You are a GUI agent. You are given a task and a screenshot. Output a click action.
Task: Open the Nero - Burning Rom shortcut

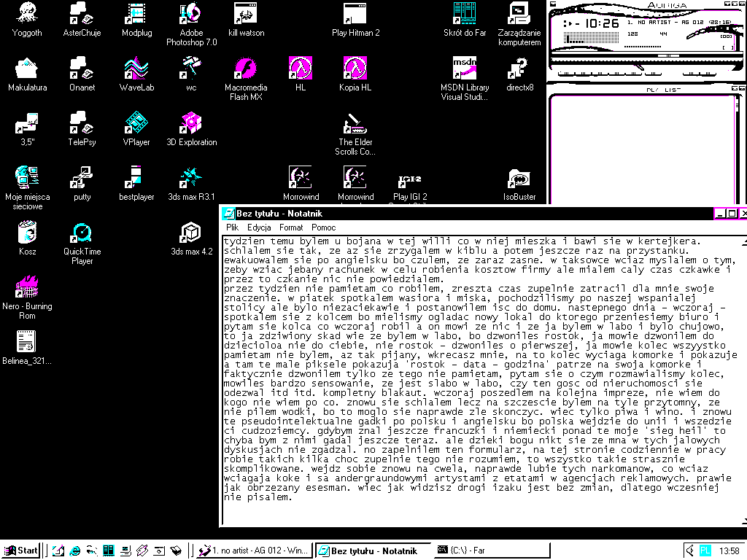(27, 287)
